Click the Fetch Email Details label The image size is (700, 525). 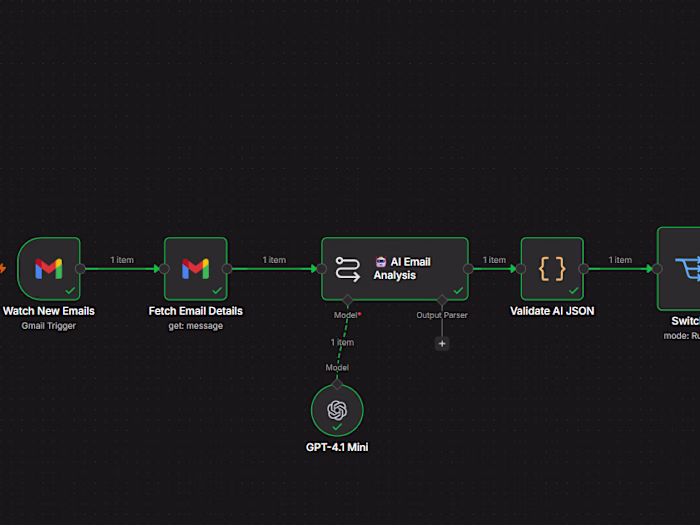pos(196,311)
